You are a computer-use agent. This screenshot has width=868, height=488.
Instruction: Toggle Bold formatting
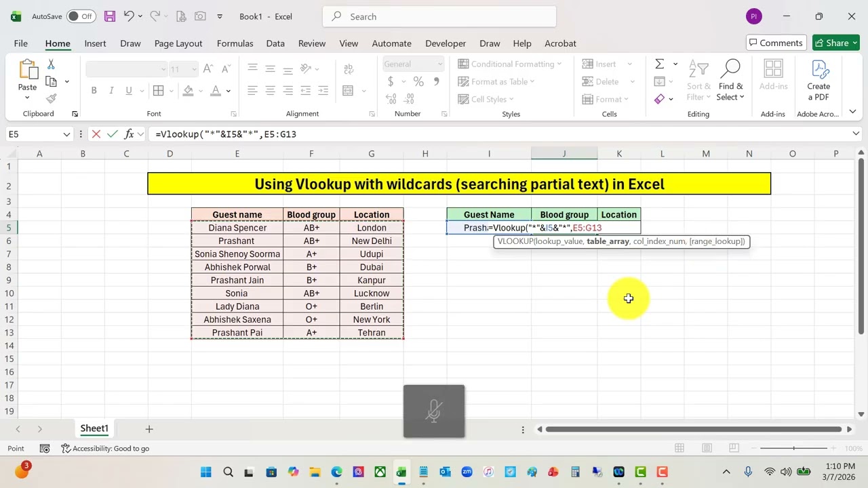[94, 91]
